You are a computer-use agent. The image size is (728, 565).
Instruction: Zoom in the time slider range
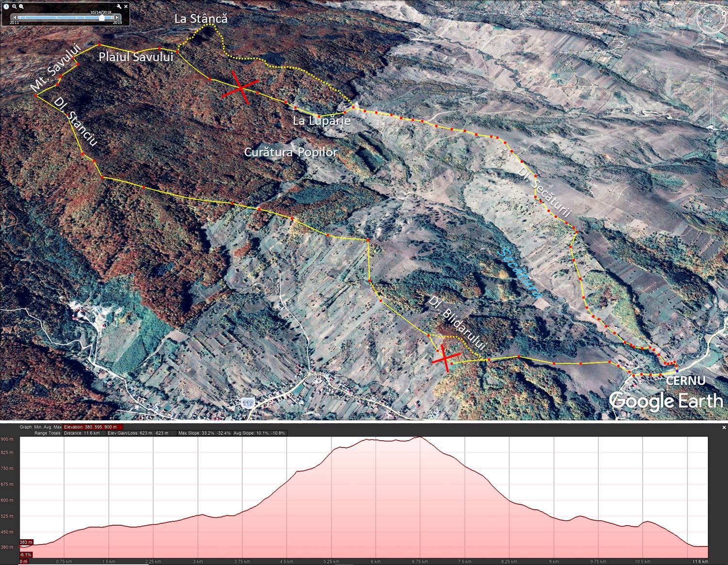point(21,6)
